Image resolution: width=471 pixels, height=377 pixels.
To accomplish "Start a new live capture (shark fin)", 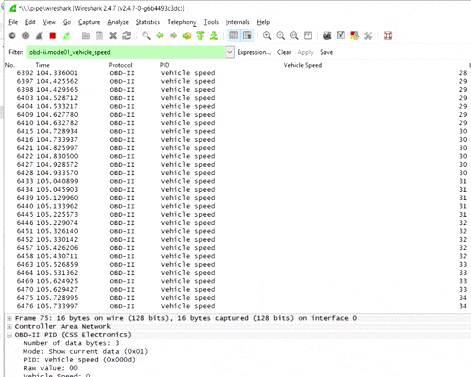I will point(39,35).
